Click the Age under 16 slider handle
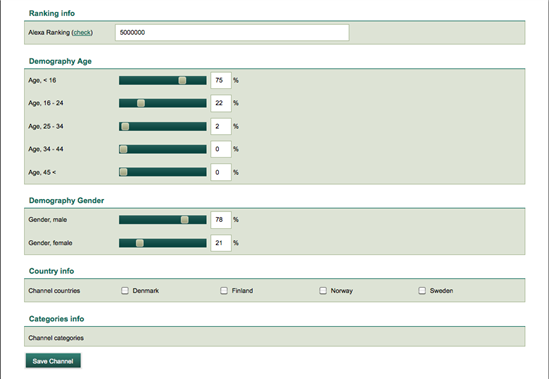Image resolution: width=549 pixels, height=379 pixels. pos(182,81)
